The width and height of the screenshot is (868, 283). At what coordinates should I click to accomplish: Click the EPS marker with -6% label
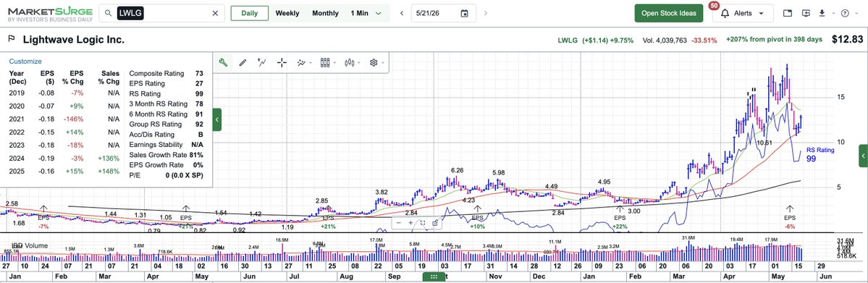pyautogui.click(x=790, y=216)
